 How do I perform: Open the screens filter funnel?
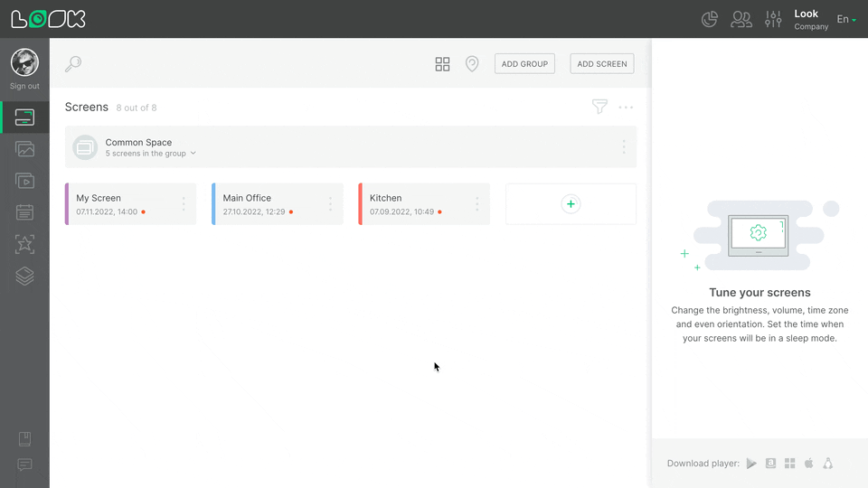point(599,107)
